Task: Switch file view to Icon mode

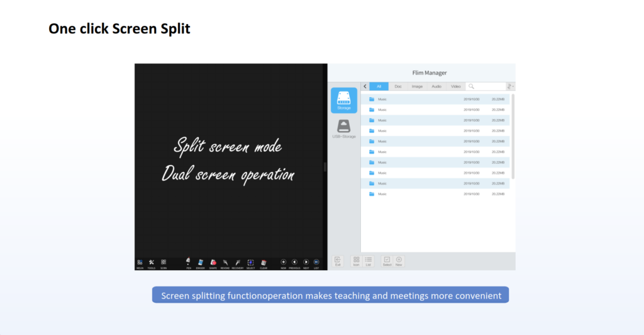Action: tap(356, 260)
